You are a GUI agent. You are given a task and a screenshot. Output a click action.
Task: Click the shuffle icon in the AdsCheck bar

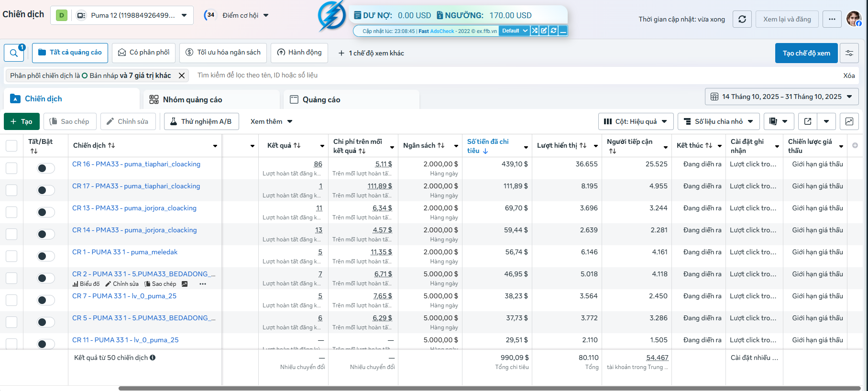(x=535, y=31)
